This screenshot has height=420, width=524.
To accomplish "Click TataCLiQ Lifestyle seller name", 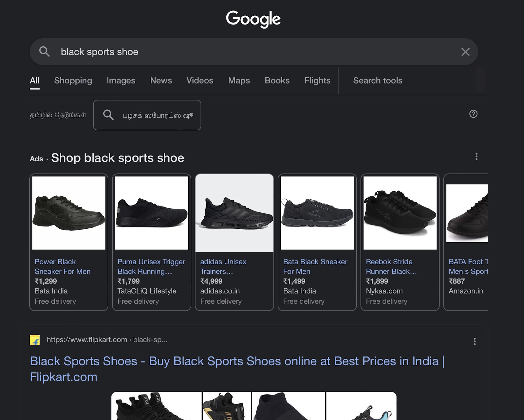I will (147, 291).
